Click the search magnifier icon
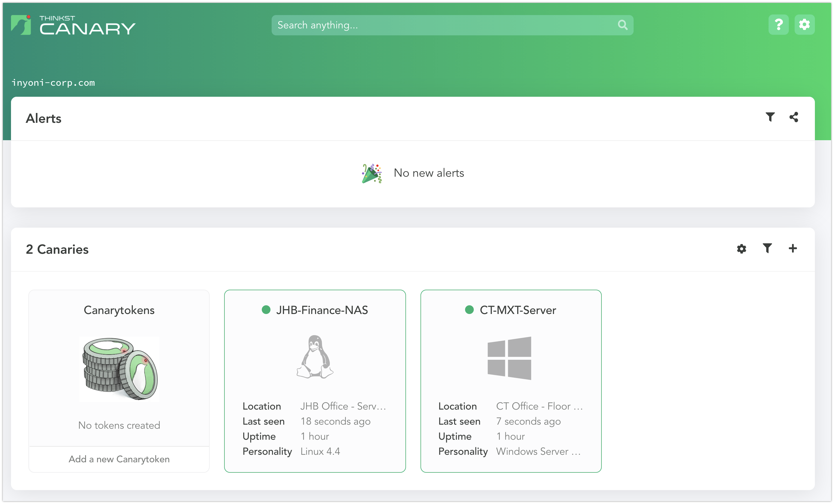The width and height of the screenshot is (834, 504). click(x=623, y=25)
